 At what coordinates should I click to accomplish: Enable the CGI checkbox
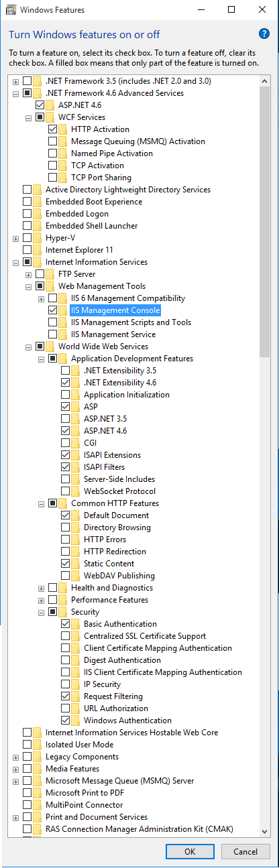(65, 443)
